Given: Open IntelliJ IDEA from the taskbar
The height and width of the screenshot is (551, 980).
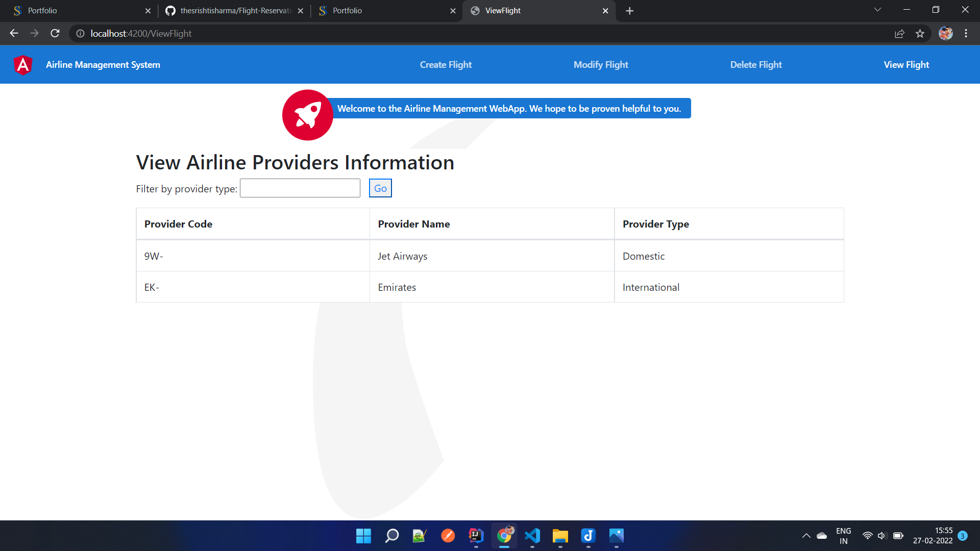Looking at the screenshot, I should pyautogui.click(x=475, y=536).
